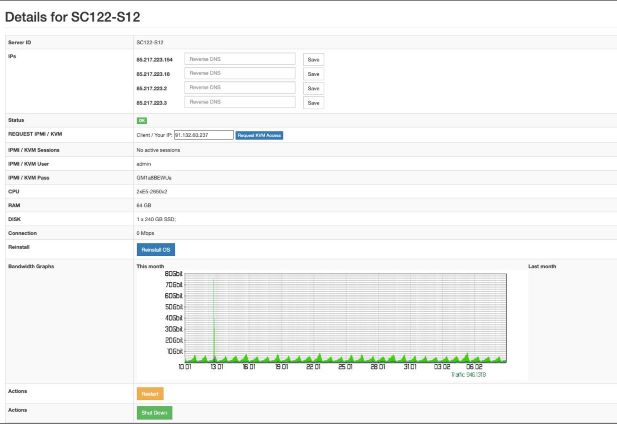Click the green Shut Down button

click(x=154, y=412)
